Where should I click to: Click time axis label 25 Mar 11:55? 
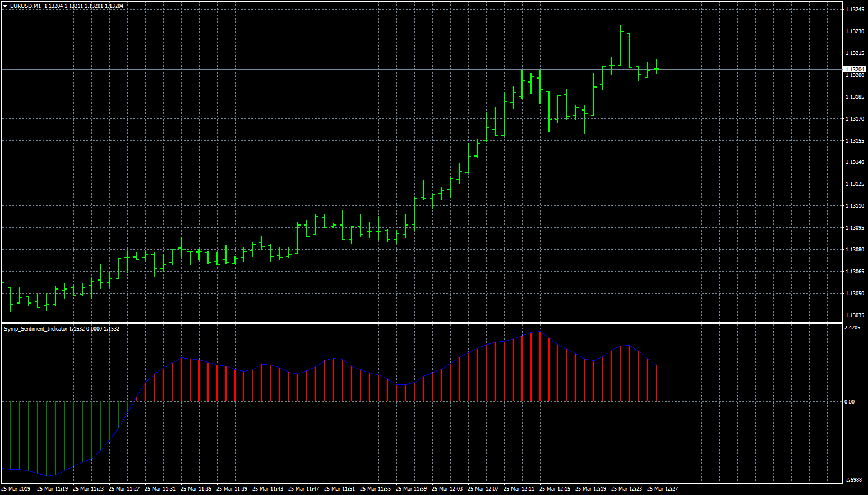(x=376, y=489)
